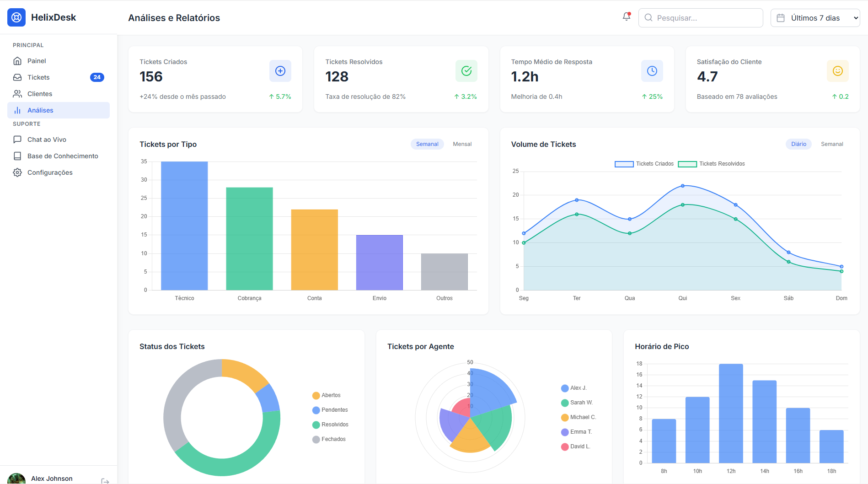Viewport: 868px width, 484px height.
Task: Select the Análises menu item
Action: coord(40,110)
